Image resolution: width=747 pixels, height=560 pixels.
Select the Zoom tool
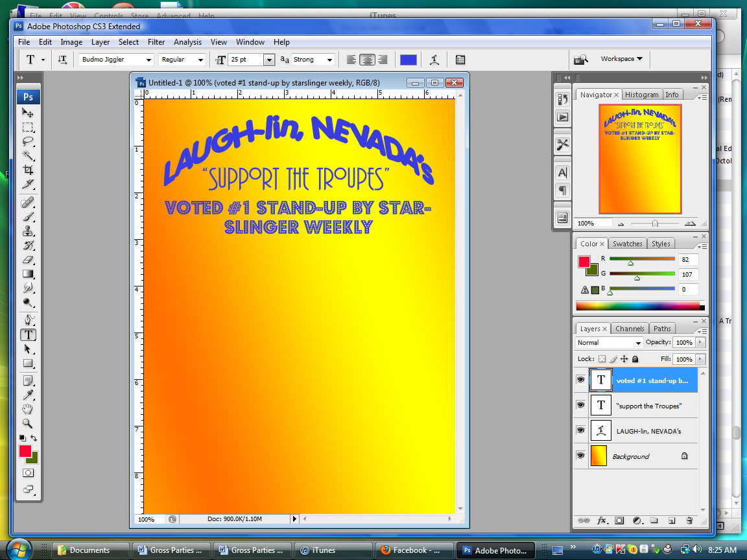[29, 423]
